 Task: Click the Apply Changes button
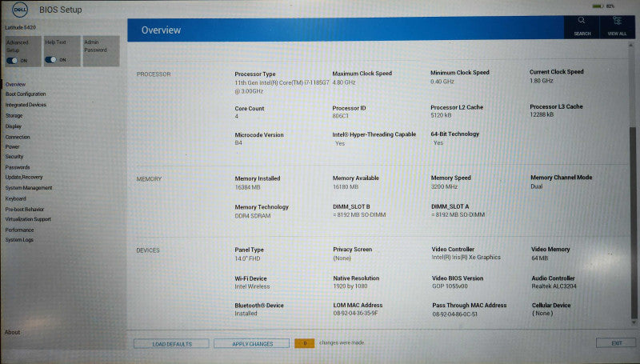tap(252, 343)
